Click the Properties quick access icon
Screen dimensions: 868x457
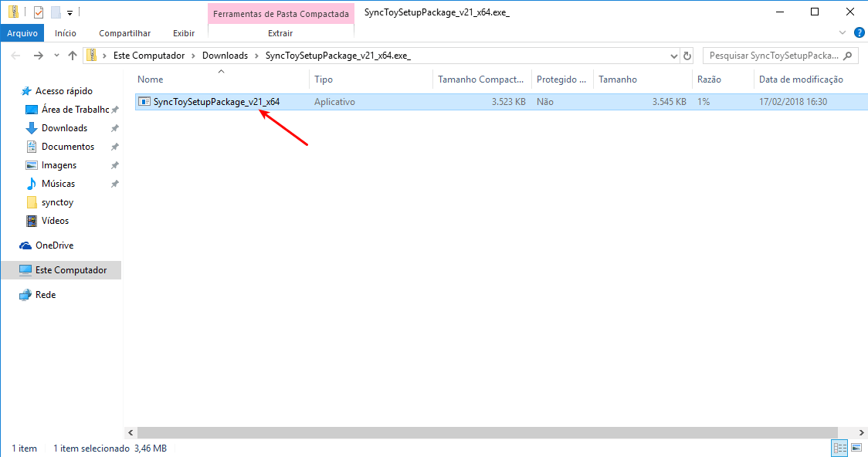point(38,12)
